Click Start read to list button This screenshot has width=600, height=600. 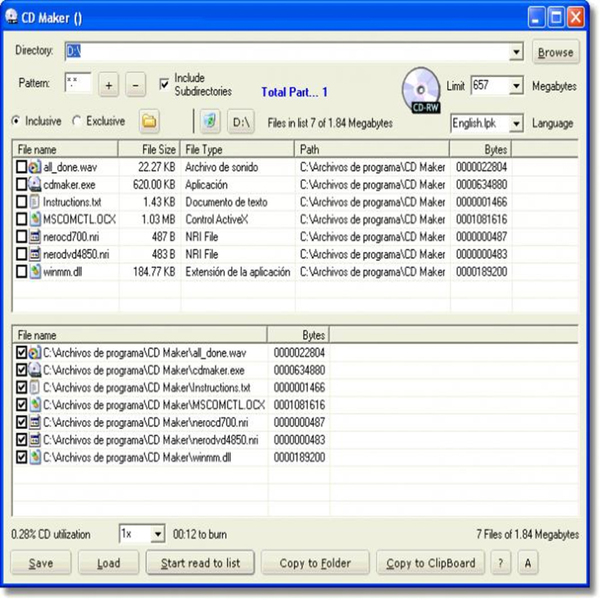tap(200, 563)
